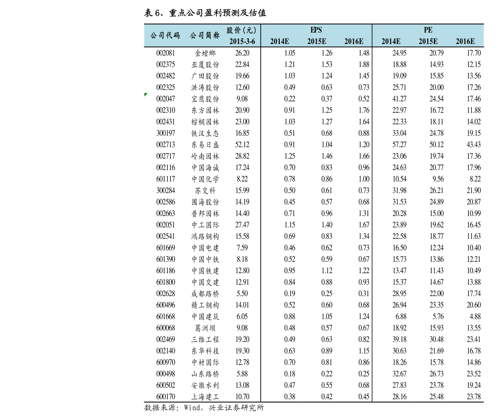Click the 上海建工 company name cell

205,397
